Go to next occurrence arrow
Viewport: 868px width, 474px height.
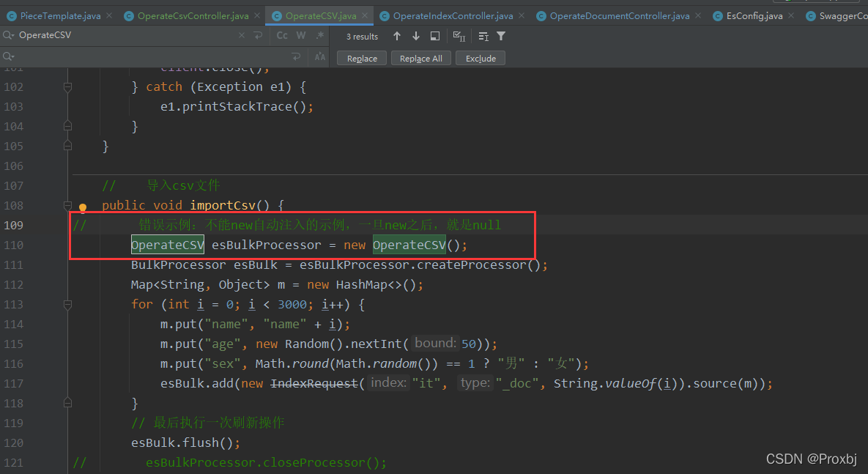coord(416,36)
